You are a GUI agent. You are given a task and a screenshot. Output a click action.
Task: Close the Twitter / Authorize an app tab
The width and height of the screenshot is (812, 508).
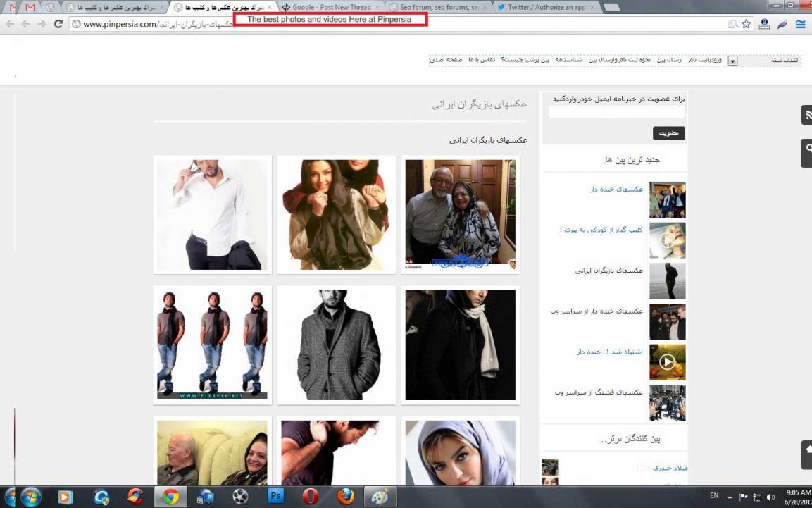coord(592,7)
